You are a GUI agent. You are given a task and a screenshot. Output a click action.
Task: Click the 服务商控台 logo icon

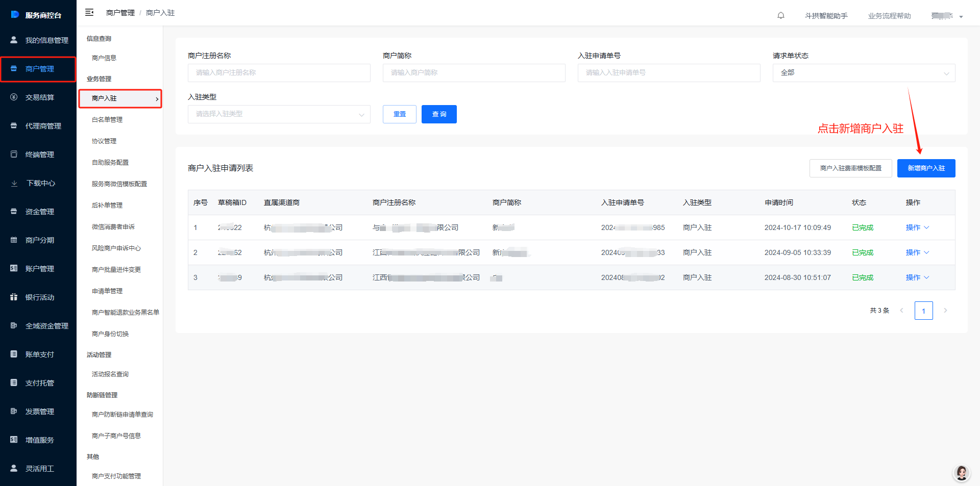(15, 15)
